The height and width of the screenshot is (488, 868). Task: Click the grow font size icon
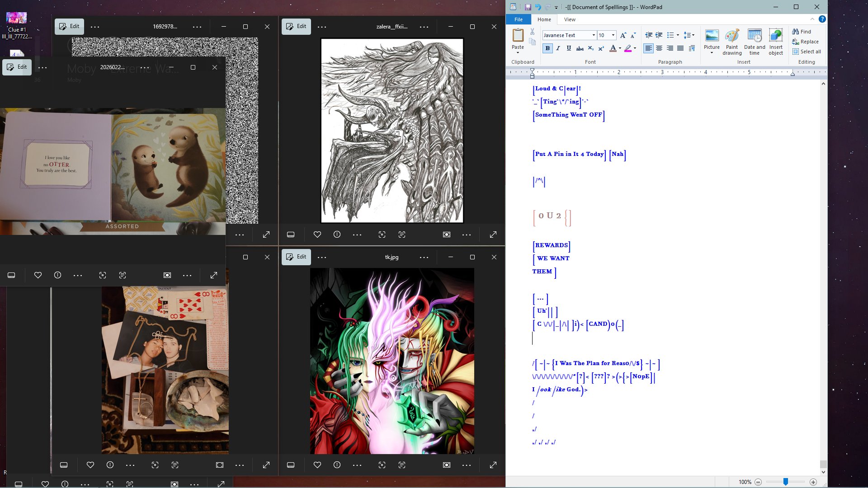623,35
